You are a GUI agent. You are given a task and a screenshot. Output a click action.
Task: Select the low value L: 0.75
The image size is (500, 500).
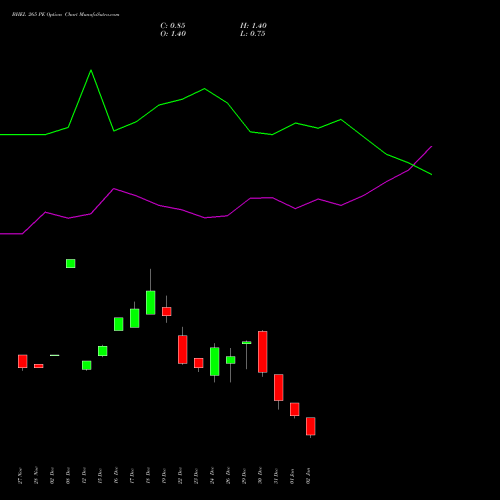click(x=253, y=34)
